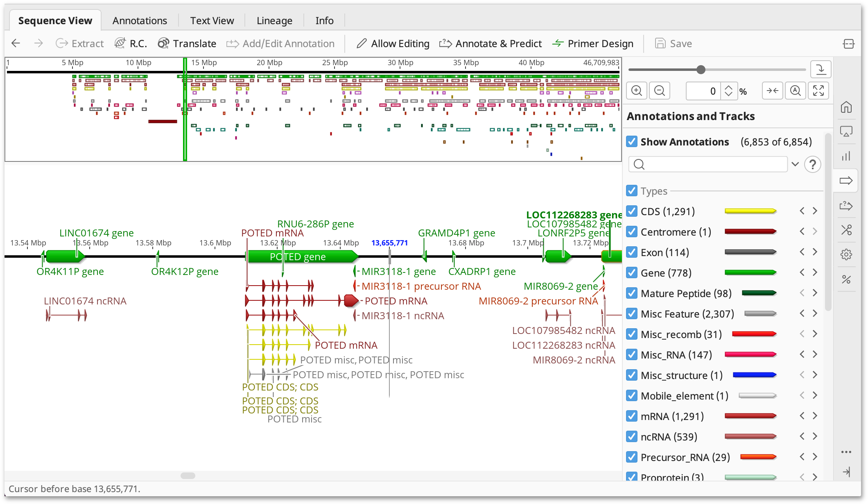
Task: Click the Extract toolbar button
Action: [x=79, y=43]
